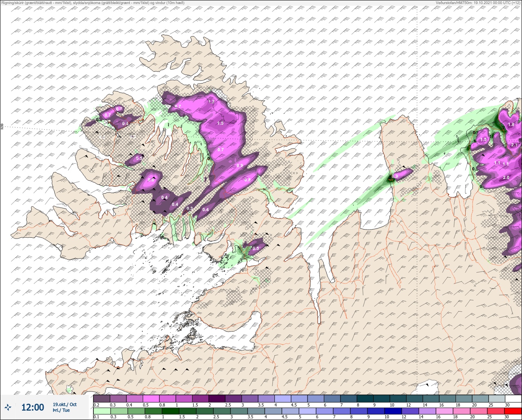Click the darkest purple snow swatch labelled 2

pos(217,398)
